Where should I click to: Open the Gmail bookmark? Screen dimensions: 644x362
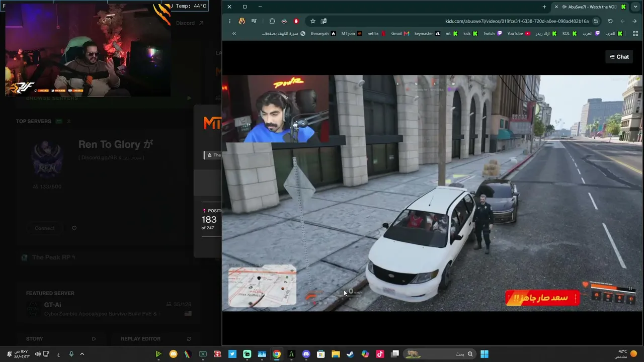coord(400,34)
